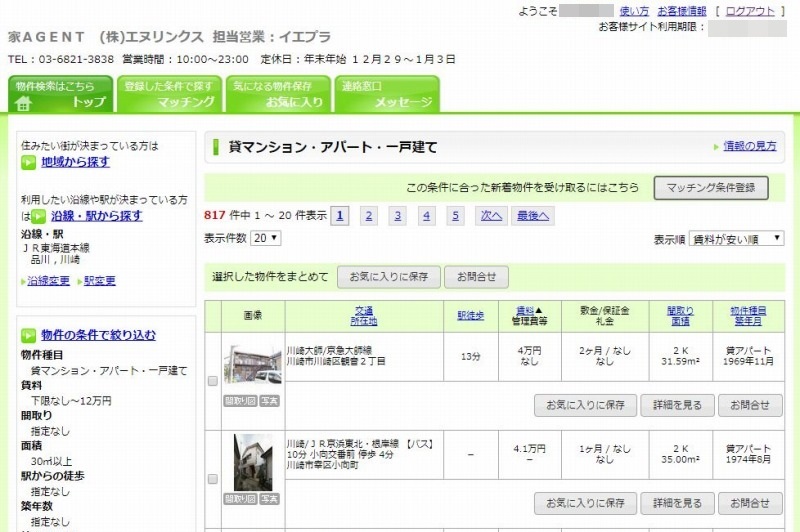
Task: Open the 情報の見方 link
Action: tap(749, 146)
